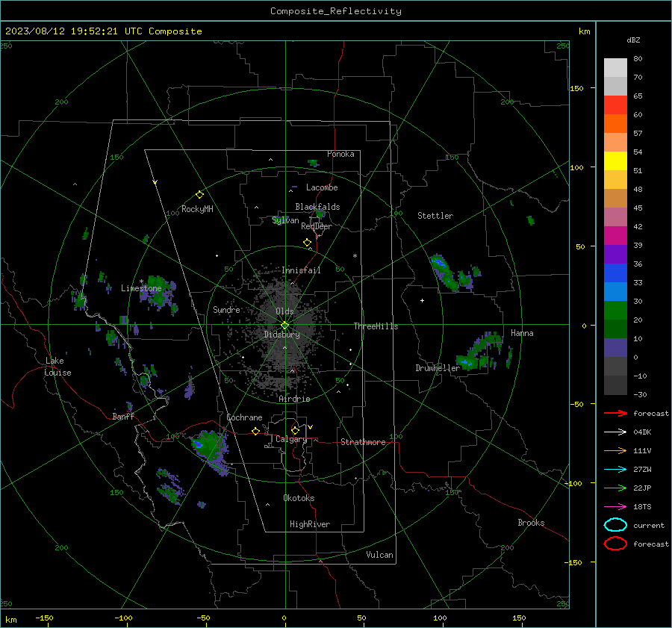Click the Lake Louise label
672x628 pixels.
(x=57, y=367)
